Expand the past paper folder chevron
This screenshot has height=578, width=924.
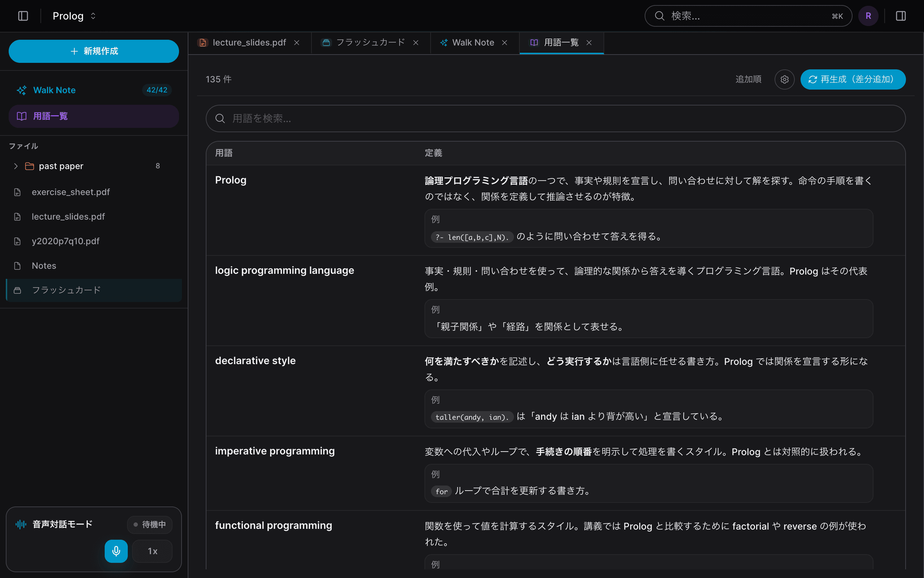click(x=16, y=166)
